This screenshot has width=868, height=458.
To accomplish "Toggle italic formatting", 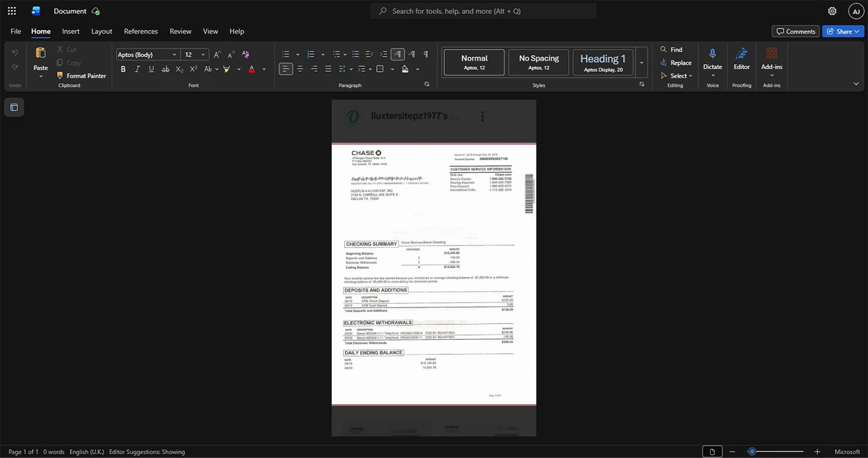I will coord(137,69).
